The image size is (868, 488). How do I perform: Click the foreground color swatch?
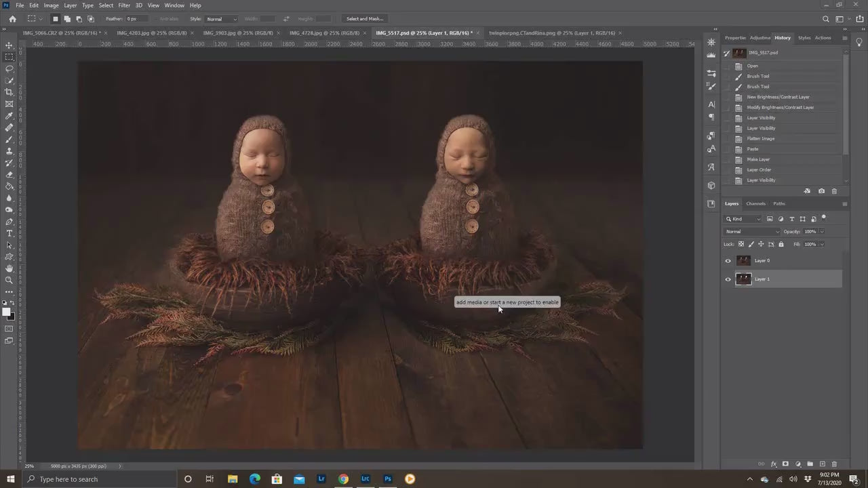6,312
